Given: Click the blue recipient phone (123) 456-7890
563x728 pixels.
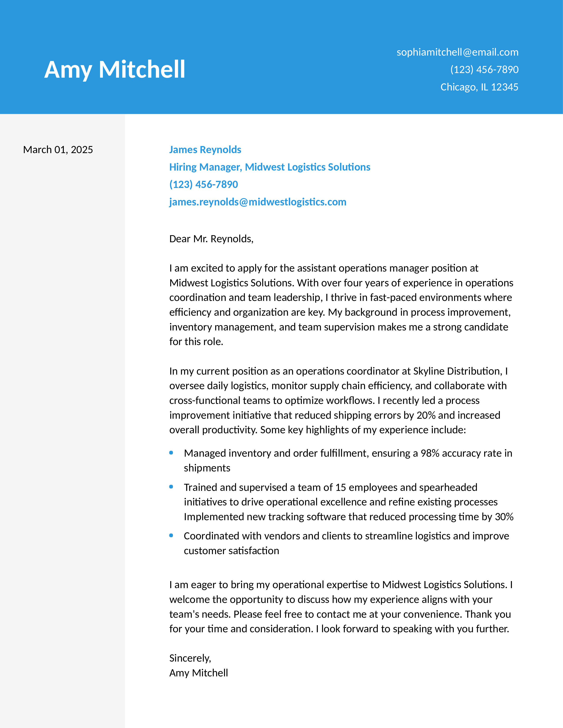Looking at the screenshot, I should coord(204,184).
